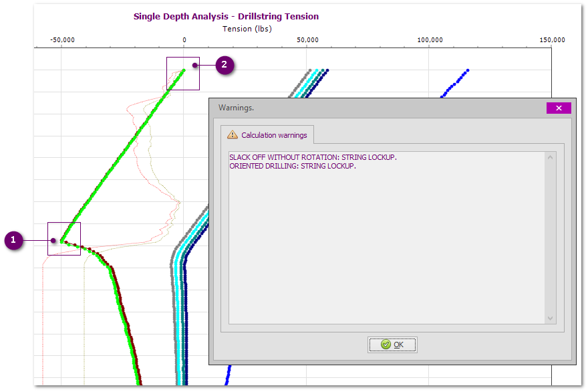Click the Tension (lbs) axis label
Image resolution: width=588 pixels, height=392 pixels.
click(x=247, y=29)
